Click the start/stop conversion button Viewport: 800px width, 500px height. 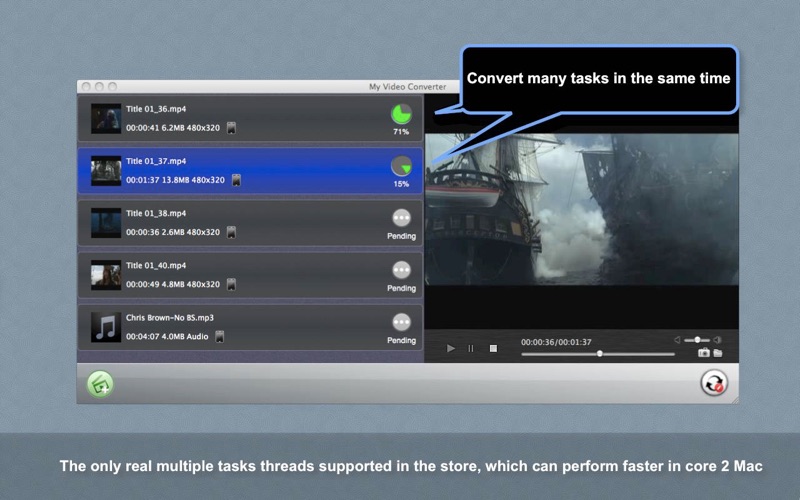coord(713,383)
